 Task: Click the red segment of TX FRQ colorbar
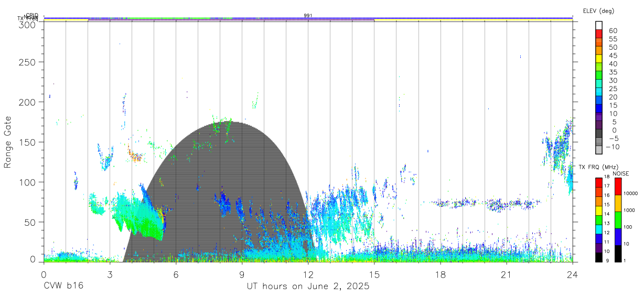click(598, 183)
